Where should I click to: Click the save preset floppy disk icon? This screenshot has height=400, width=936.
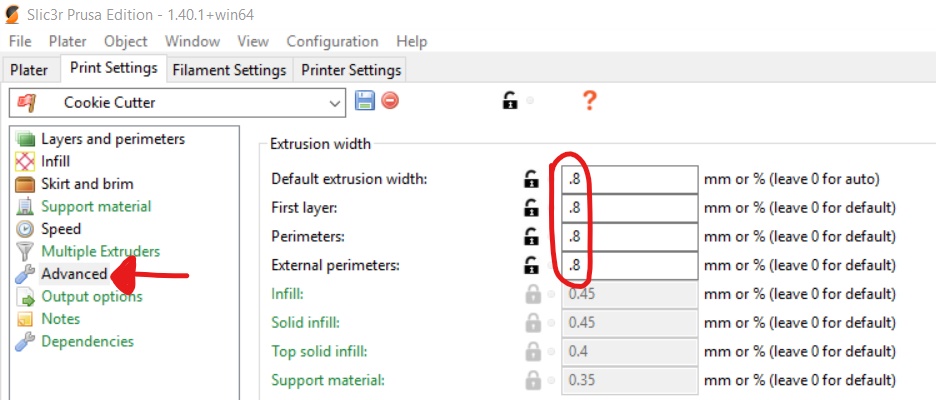[365, 101]
